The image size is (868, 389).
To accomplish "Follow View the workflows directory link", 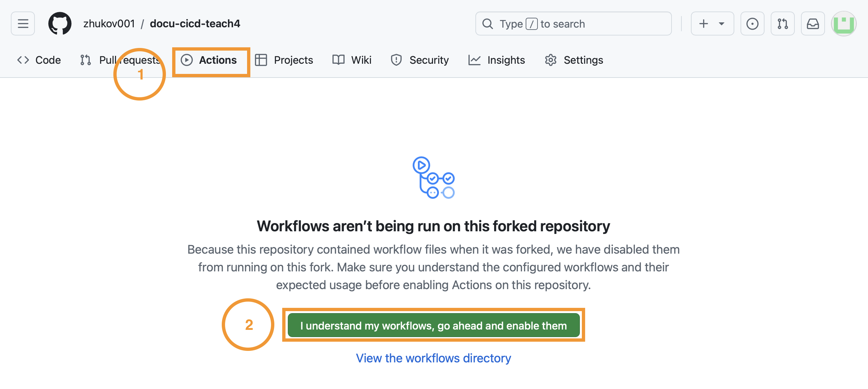I will pyautogui.click(x=433, y=358).
